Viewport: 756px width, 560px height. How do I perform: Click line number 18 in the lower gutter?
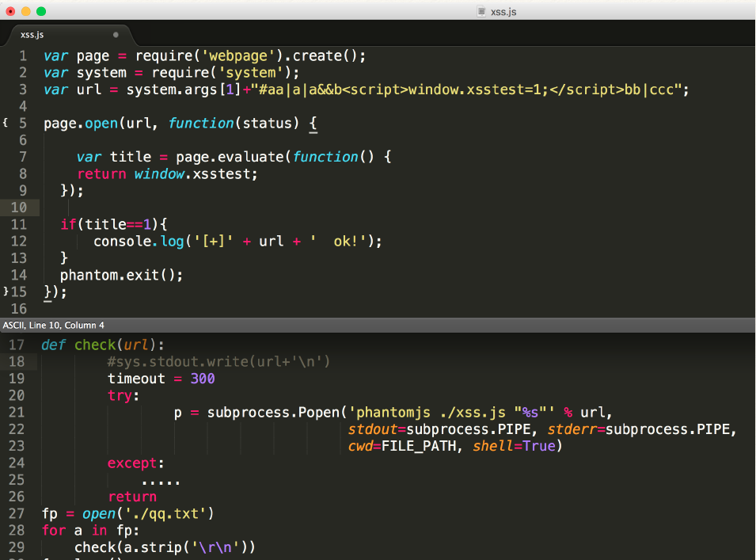tap(17, 361)
